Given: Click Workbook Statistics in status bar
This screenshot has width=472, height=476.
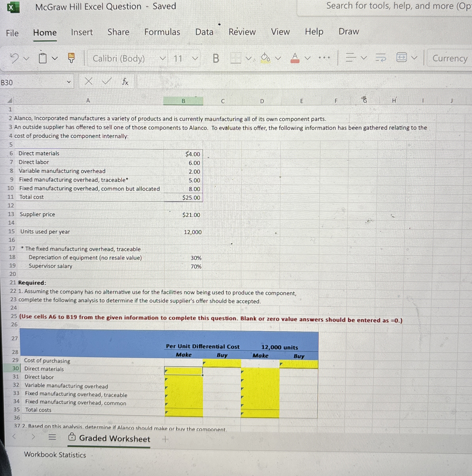Looking at the screenshot, I should click(55, 455).
